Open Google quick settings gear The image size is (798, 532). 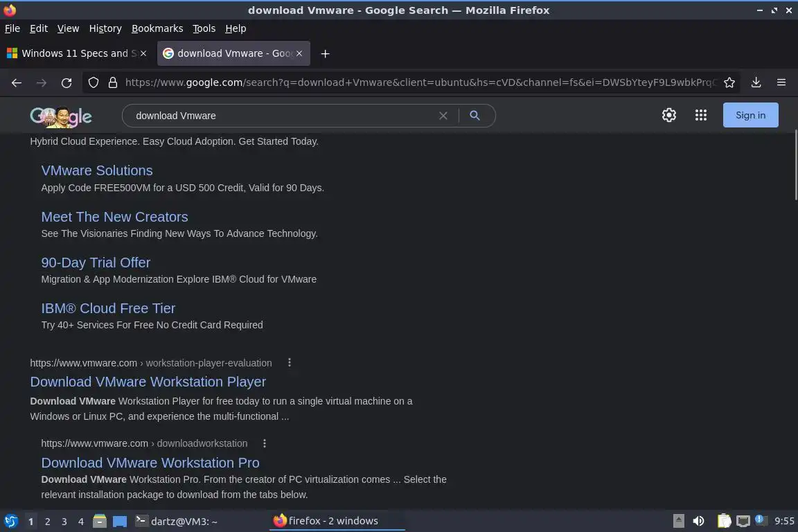click(668, 115)
